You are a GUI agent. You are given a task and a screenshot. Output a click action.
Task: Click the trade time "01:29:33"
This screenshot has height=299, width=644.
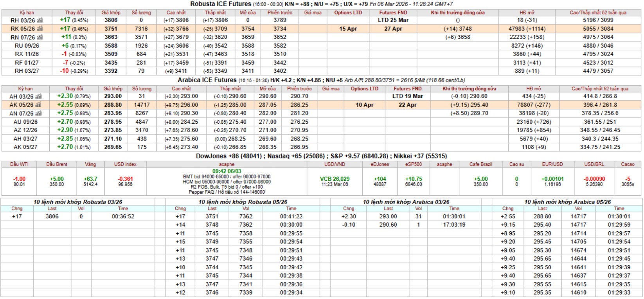619,293
